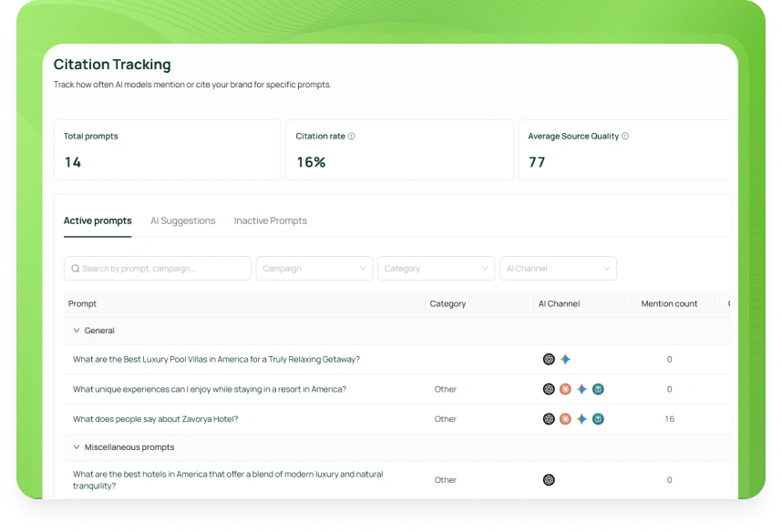Select the Active prompts tab
Viewport: 782px width, 532px height.
click(98, 220)
